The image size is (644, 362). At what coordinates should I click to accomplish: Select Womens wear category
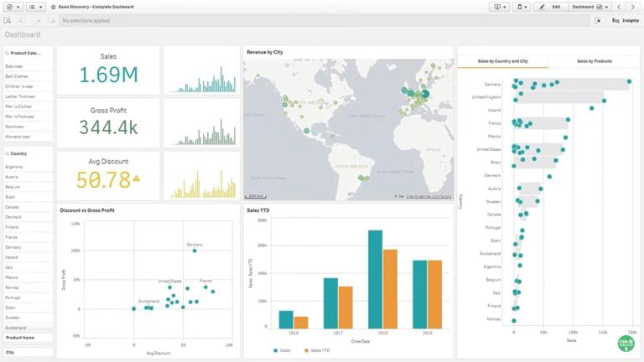(28, 137)
